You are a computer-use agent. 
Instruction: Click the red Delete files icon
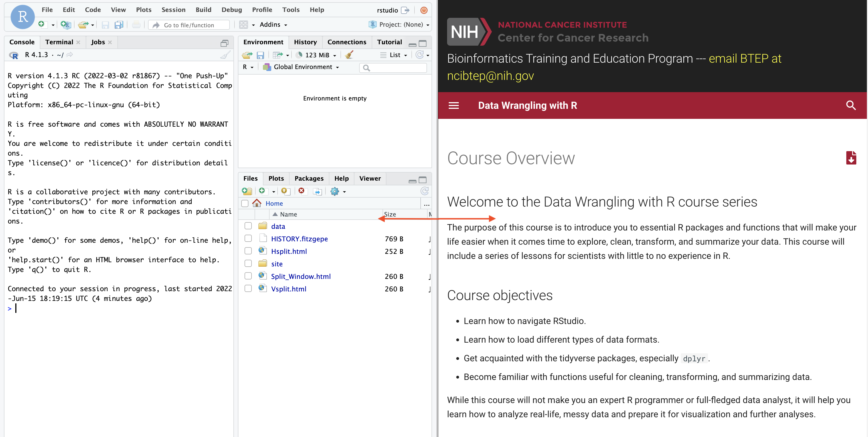coord(301,191)
